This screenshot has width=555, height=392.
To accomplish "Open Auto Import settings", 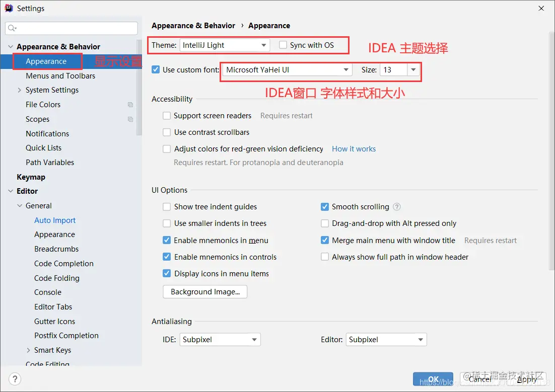I will pyautogui.click(x=55, y=220).
